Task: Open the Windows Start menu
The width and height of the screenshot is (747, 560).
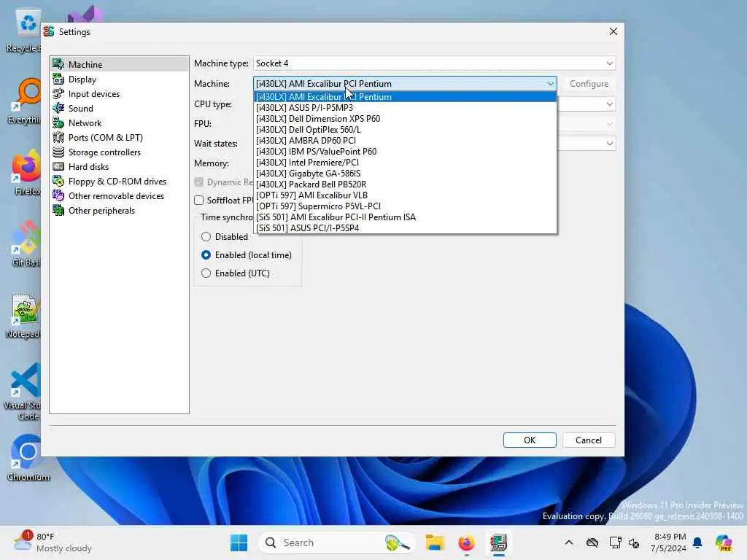Action: point(239,542)
